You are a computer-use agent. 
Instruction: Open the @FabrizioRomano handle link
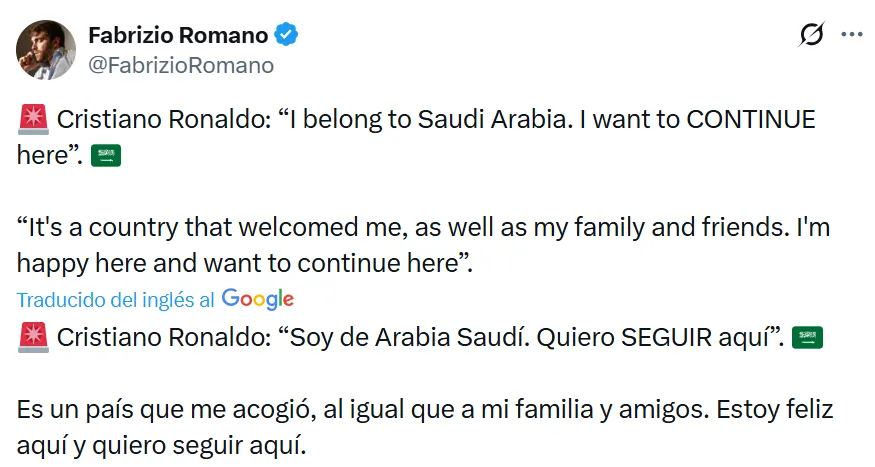click(181, 66)
